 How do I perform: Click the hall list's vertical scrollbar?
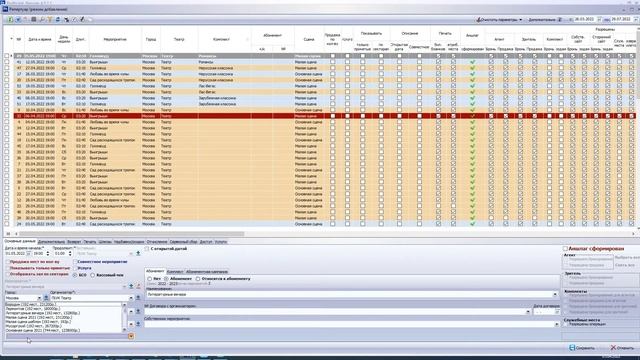[124, 318]
